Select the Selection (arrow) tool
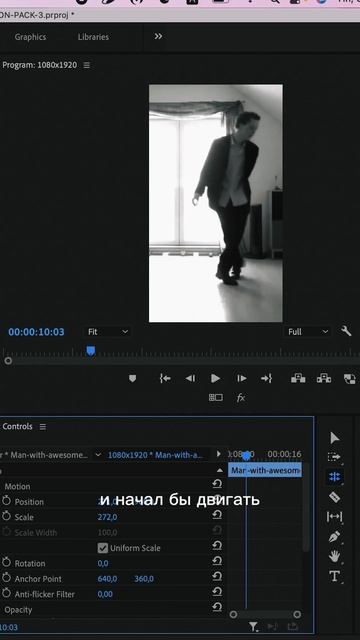The width and height of the screenshot is (360, 640). (x=334, y=438)
